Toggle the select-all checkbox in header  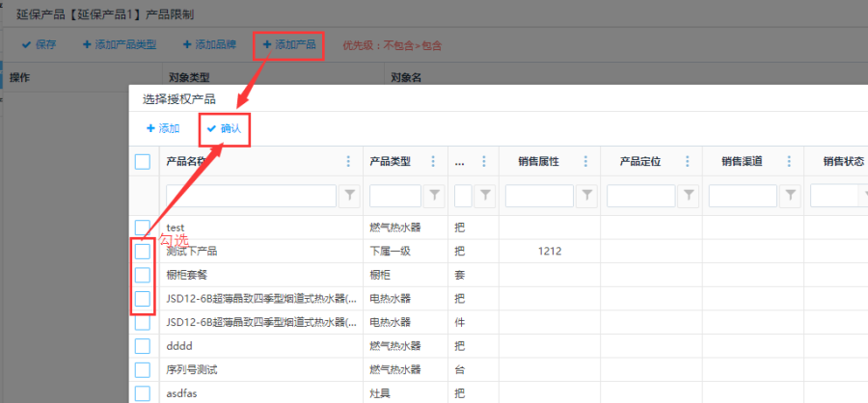(143, 162)
